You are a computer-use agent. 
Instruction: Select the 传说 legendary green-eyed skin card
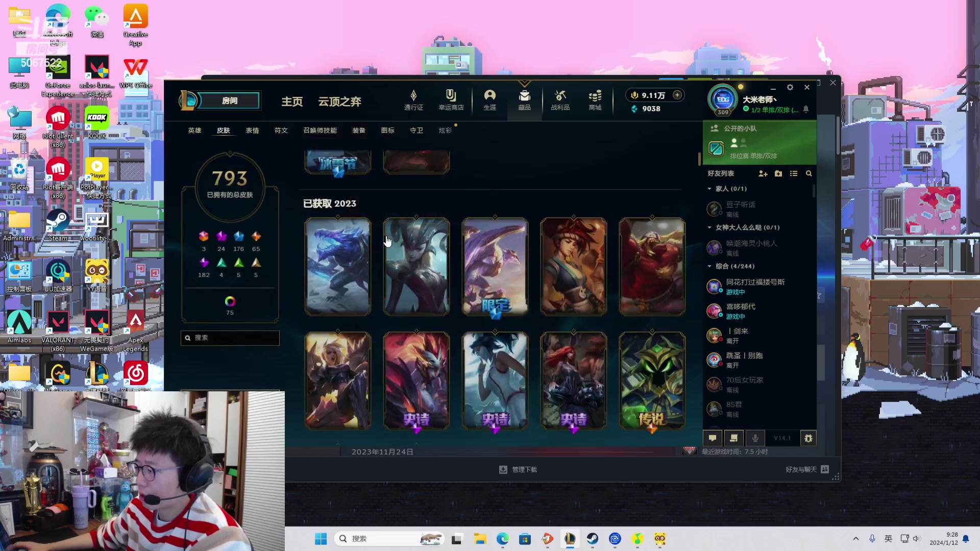(652, 381)
